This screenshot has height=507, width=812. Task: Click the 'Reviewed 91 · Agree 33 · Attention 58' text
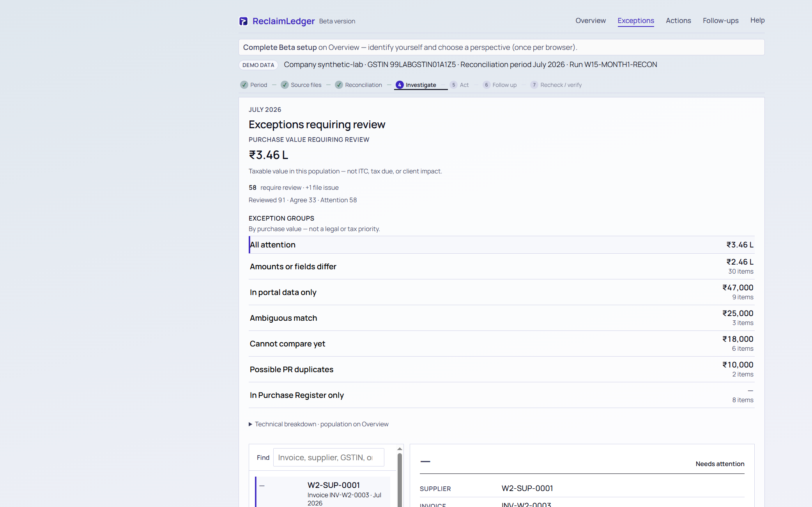pos(303,200)
